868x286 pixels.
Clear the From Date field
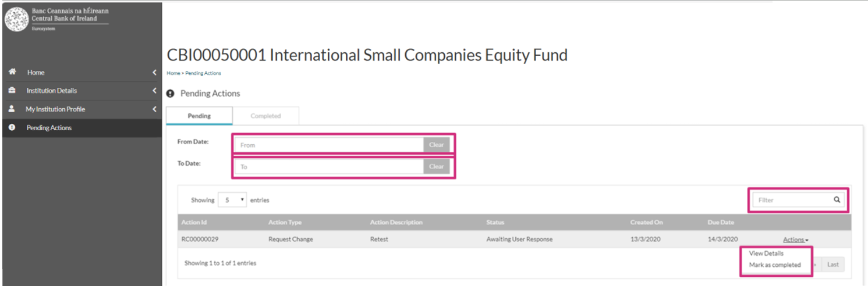tap(436, 145)
